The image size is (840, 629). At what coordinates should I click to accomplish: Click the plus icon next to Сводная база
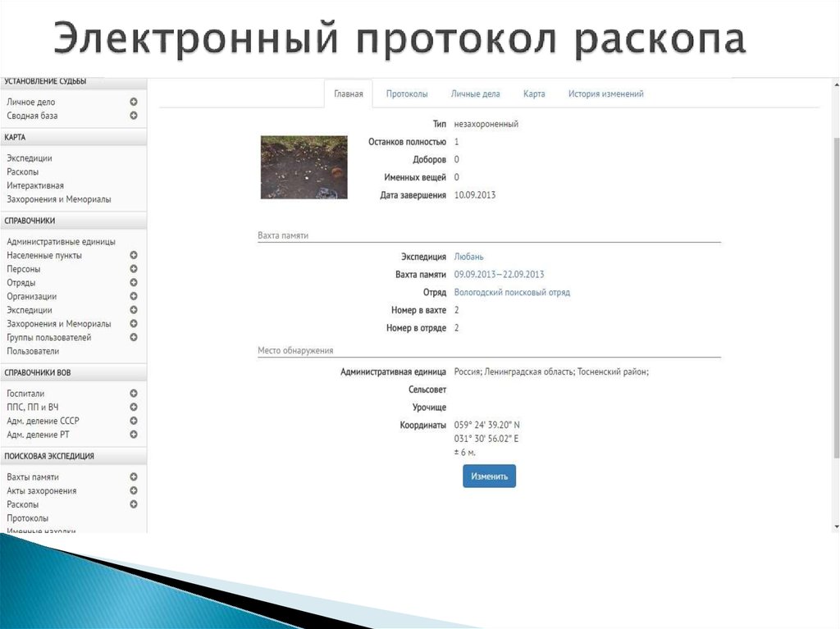pyautogui.click(x=133, y=116)
